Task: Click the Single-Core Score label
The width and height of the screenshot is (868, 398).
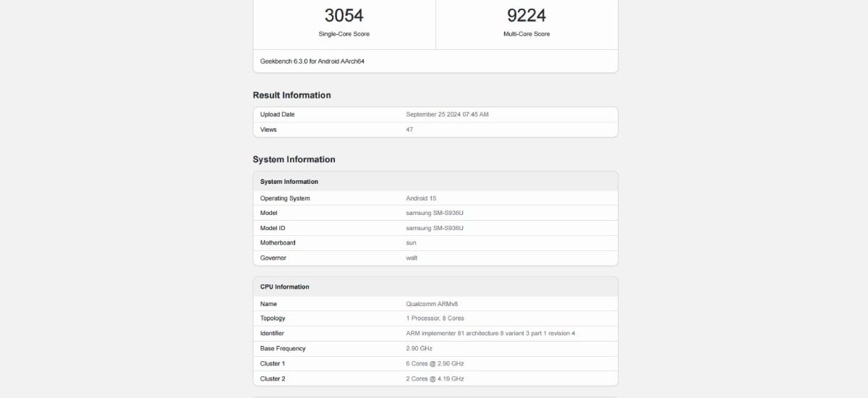Action: coord(344,34)
